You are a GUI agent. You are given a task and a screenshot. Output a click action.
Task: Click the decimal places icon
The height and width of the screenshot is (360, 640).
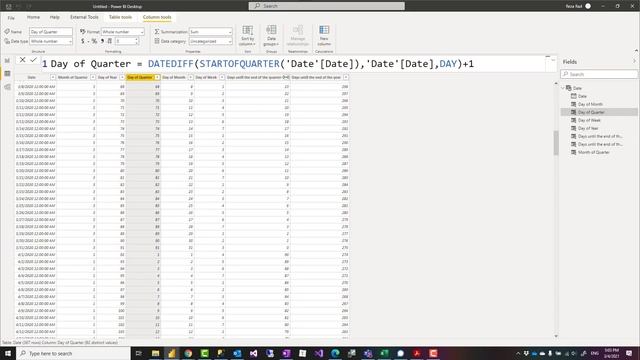pyautogui.click(x=109, y=41)
